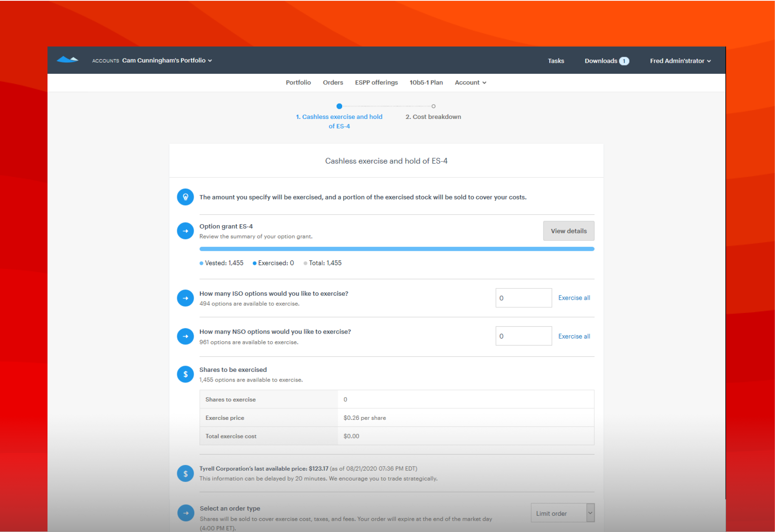Viewport: 775px width, 532px height.
Task: Click dollar icon beside Tyrell Corporation price
Action: point(185,474)
